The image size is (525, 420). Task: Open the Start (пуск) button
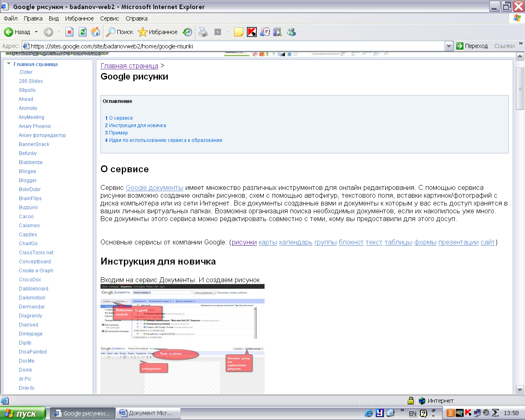(x=23, y=413)
